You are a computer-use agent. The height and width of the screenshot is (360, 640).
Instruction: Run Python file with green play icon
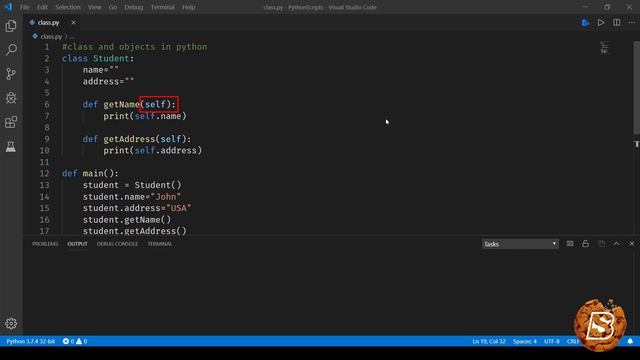(x=585, y=22)
